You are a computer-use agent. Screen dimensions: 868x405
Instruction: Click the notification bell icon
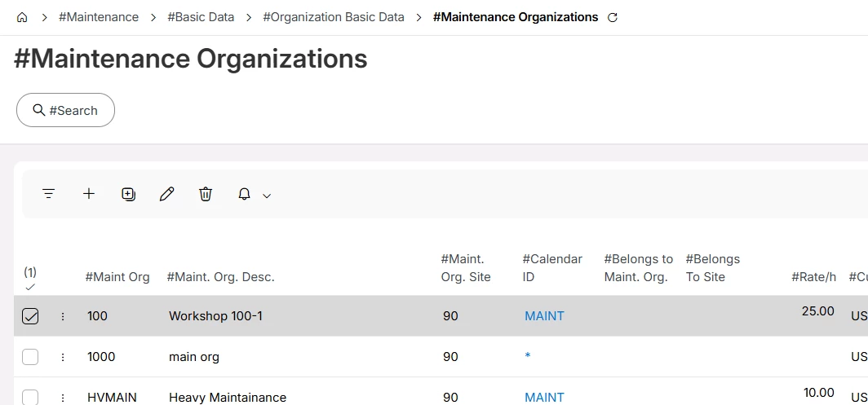(x=244, y=194)
